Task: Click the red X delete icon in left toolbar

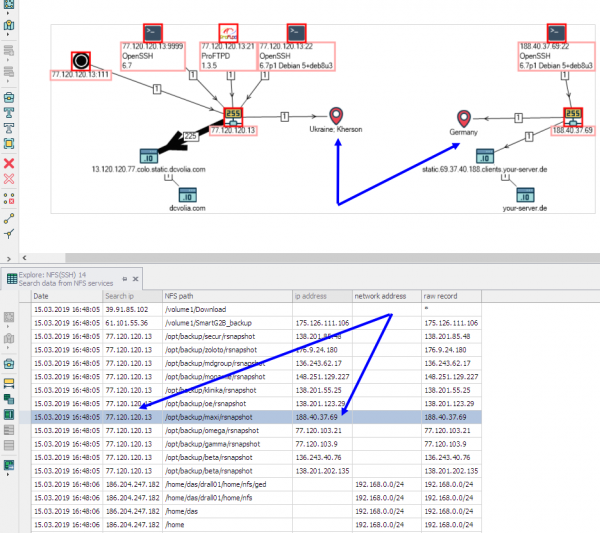Action: click(9, 162)
